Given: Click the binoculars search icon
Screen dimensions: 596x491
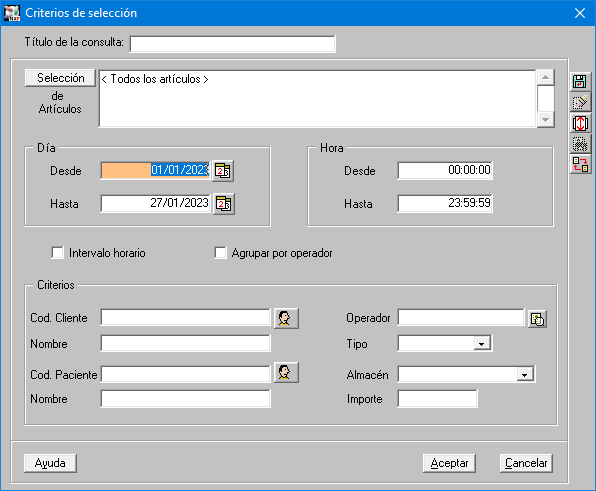Looking at the screenshot, I should point(580,144).
